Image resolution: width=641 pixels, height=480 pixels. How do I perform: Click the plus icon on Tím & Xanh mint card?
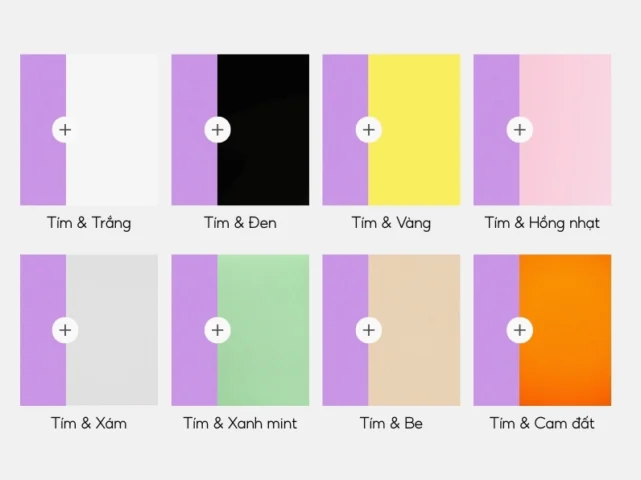(217, 330)
